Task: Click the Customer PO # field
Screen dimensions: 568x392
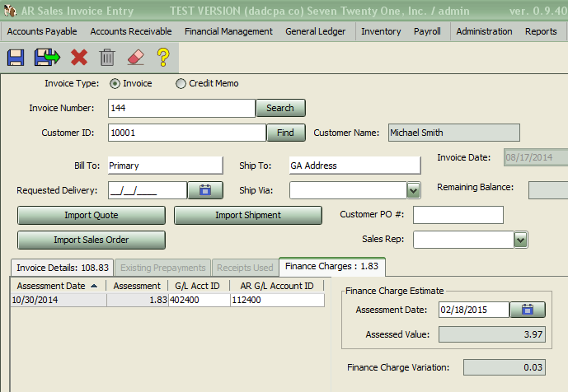Action: click(458, 215)
